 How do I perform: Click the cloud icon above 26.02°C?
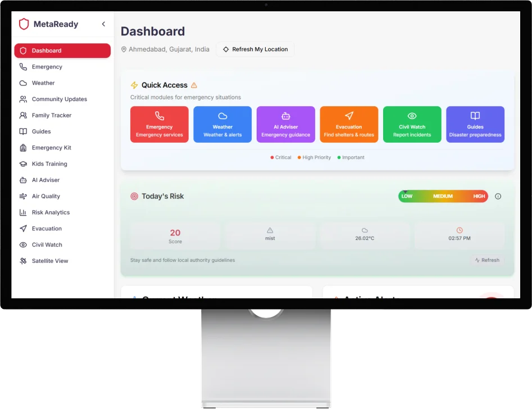coord(365,230)
